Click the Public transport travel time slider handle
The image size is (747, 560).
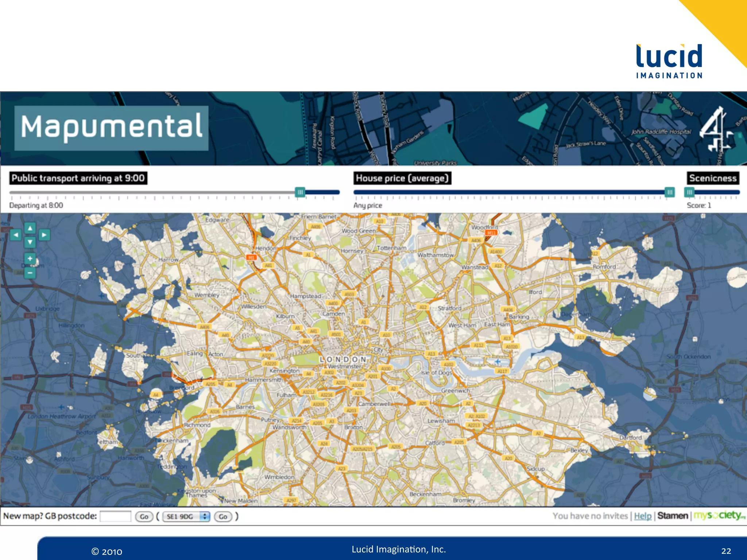click(x=300, y=192)
